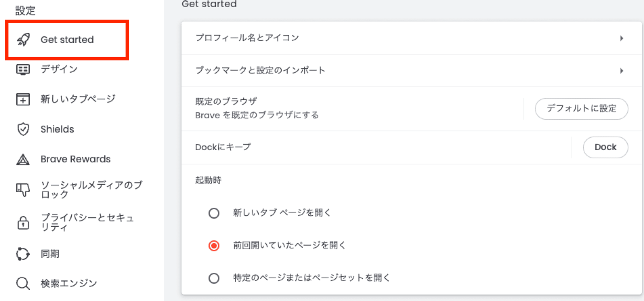Select the Shields shield icon
644x301 pixels.
[x=23, y=129]
